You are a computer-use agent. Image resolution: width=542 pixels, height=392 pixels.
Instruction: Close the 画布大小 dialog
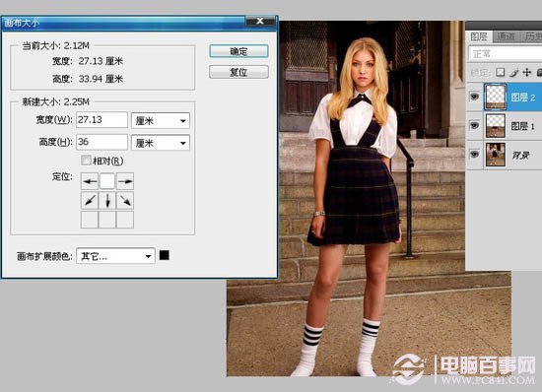(x=260, y=21)
